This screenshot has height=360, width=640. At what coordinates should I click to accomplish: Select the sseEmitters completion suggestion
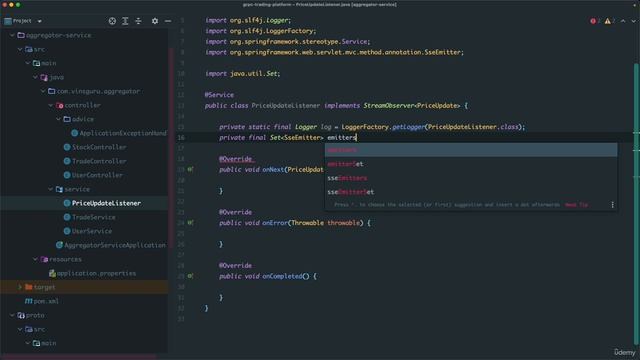pyautogui.click(x=471, y=178)
